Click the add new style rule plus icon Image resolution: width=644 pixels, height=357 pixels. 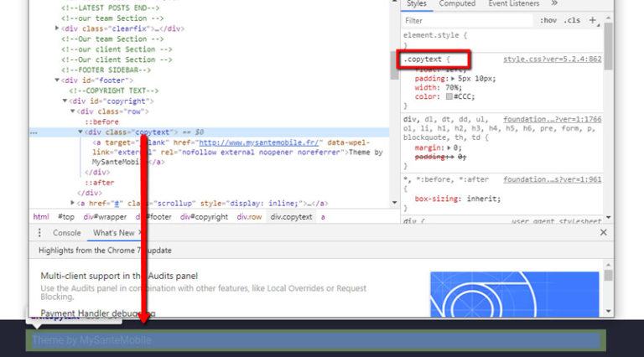tap(592, 20)
